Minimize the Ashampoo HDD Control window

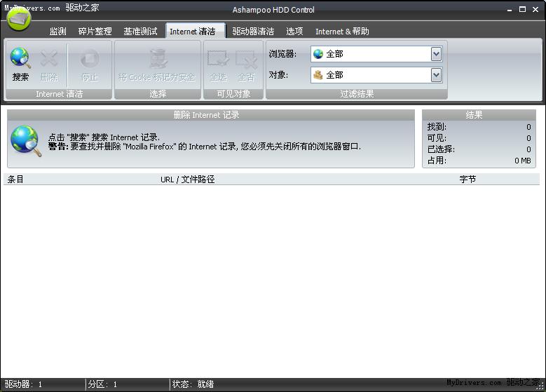pyautogui.click(x=509, y=10)
